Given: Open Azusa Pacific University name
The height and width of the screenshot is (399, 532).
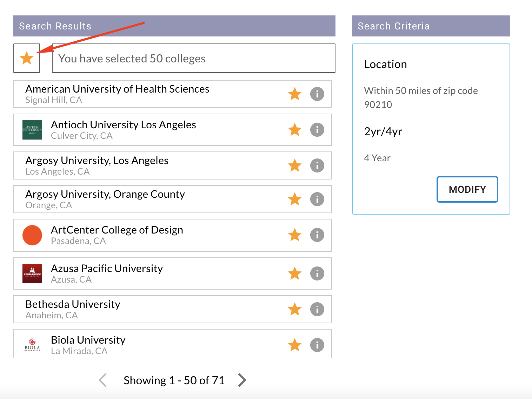Looking at the screenshot, I should (x=107, y=269).
